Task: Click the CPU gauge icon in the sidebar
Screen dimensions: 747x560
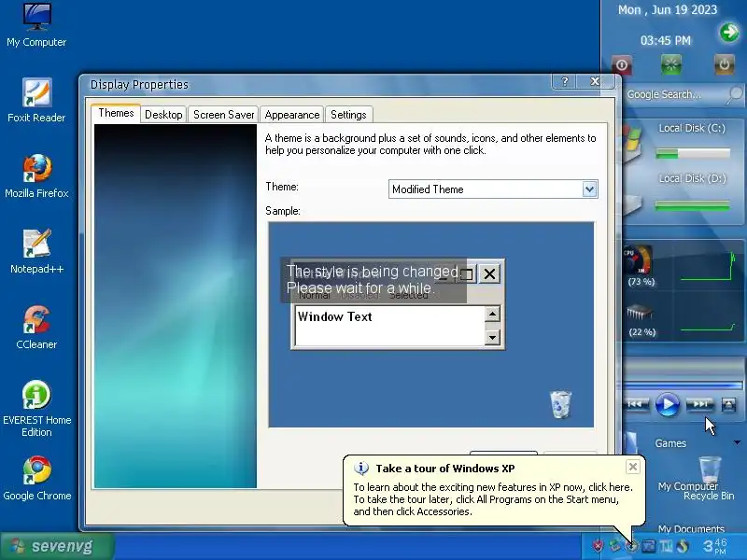Action: pos(639,259)
